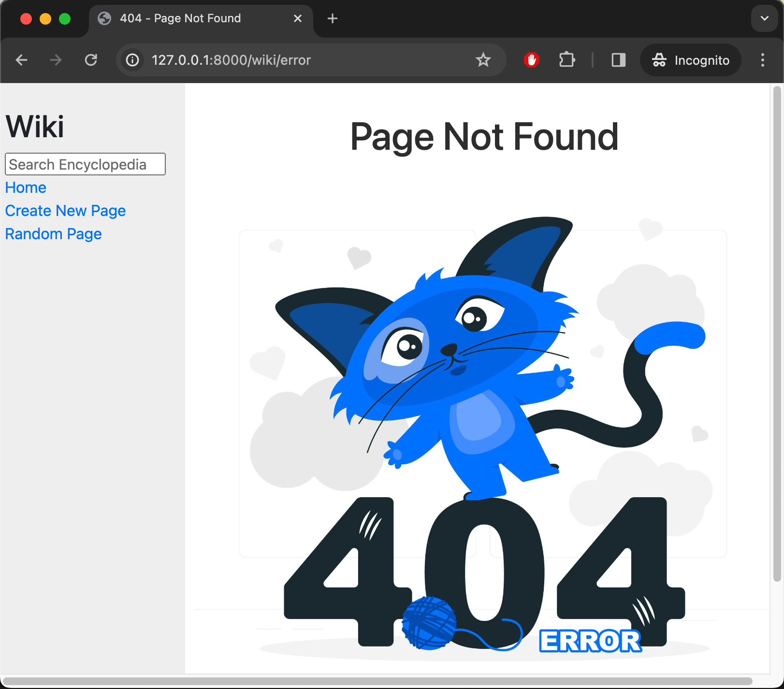This screenshot has width=784, height=689.
Task: Click the horizontal scrollbar at the bottom
Action: (x=377, y=681)
